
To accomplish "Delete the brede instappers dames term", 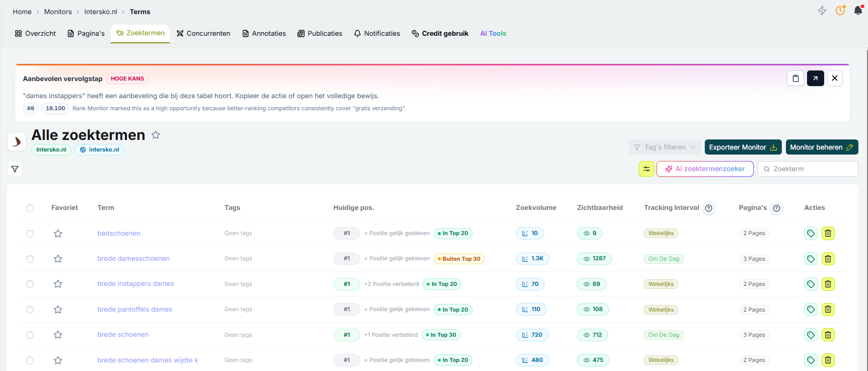I will [x=828, y=284].
